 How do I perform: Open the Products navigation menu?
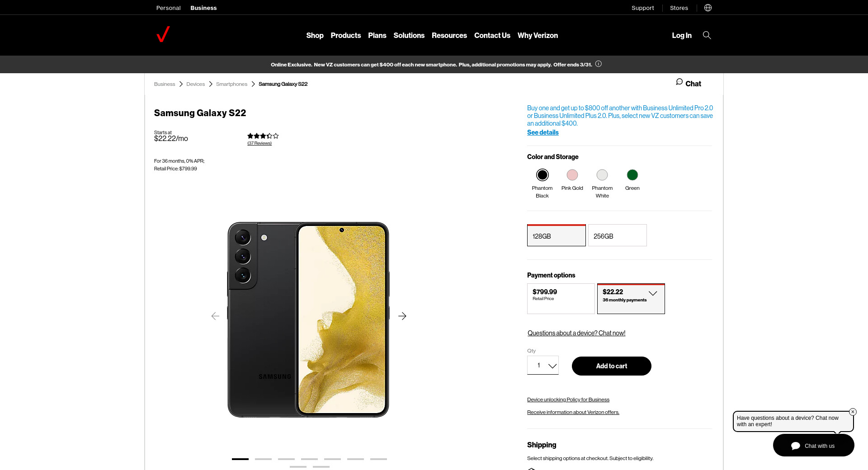(345, 35)
